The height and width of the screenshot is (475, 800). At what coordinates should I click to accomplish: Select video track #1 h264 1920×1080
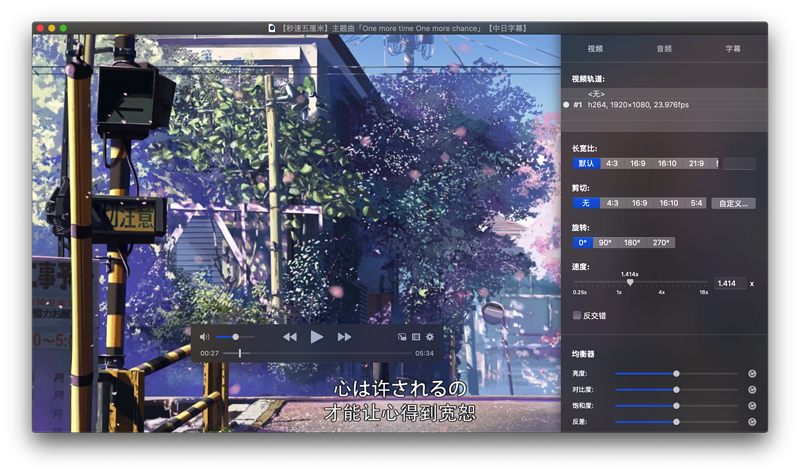tap(664, 105)
